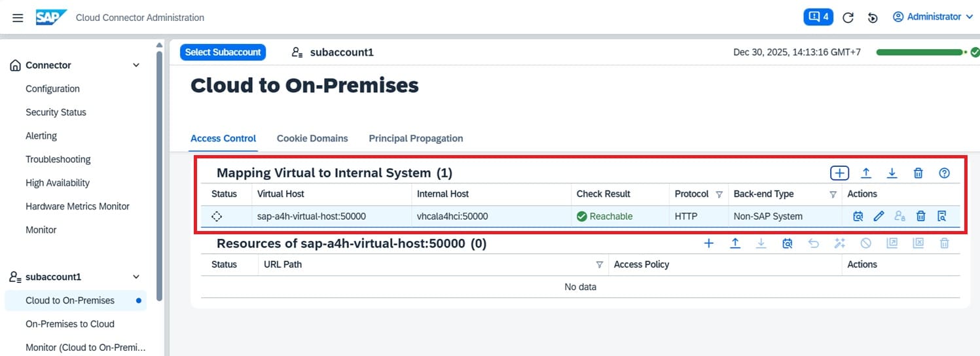Open the Protocol column filter

click(x=719, y=194)
